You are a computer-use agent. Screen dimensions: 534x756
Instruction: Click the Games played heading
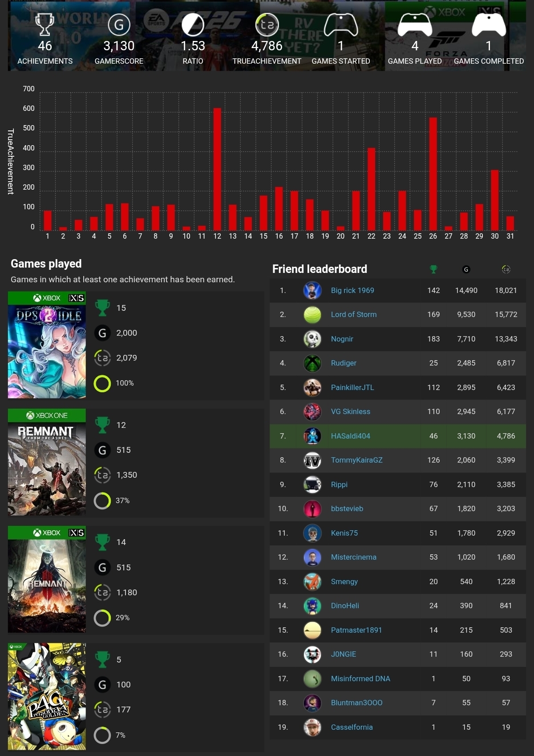point(46,264)
